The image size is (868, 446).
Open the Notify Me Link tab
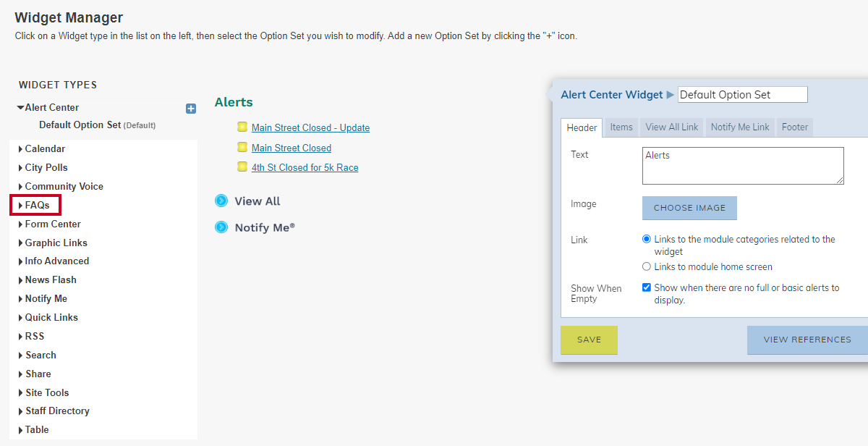coord(740,127)
